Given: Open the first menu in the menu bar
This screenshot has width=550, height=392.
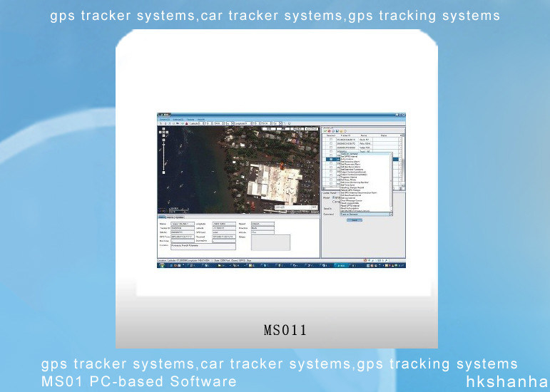Looking at the screenshot, I should 163,119.
